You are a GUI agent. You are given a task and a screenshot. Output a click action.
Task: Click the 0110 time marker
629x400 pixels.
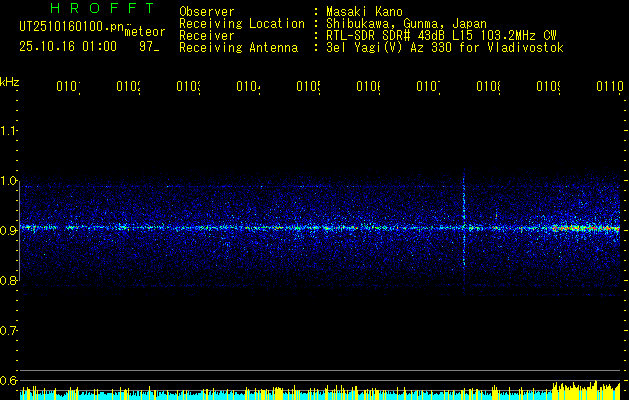click(610, 86)
